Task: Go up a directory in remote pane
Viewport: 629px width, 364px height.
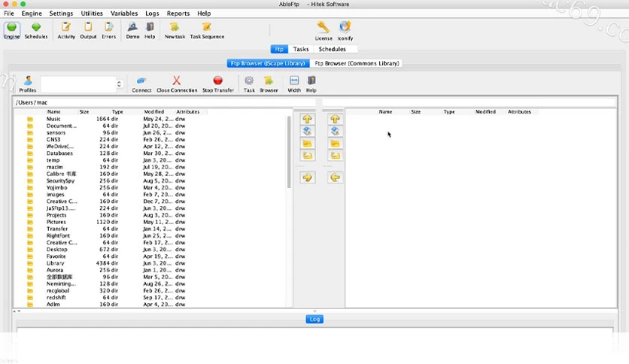Action: click(335, 119)
